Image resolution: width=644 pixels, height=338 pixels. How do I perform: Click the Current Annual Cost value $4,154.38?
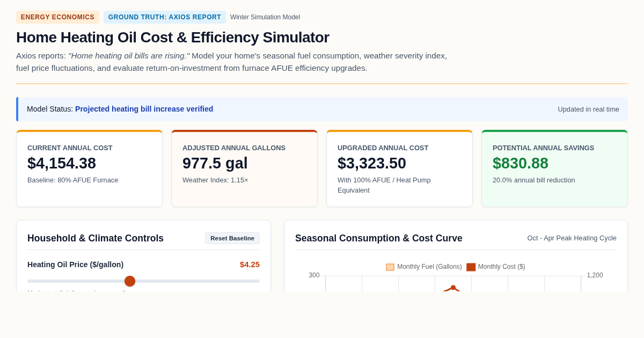tap(62, 163)
